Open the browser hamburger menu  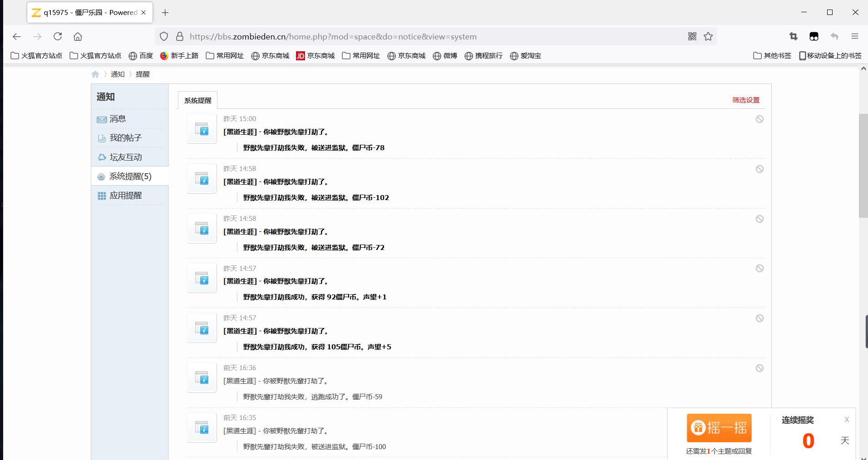855,36
